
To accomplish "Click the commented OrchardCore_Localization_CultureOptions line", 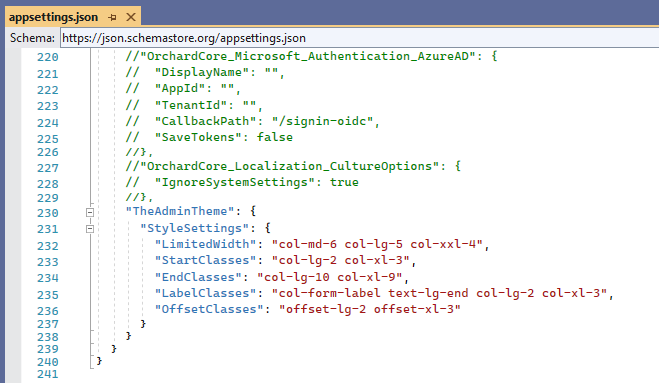I will (x=293, y=166).
